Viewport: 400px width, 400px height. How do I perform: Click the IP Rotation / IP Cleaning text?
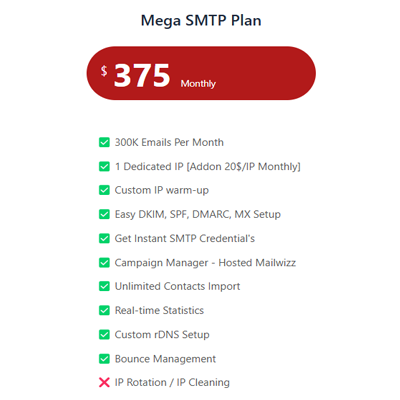point(172,382)
